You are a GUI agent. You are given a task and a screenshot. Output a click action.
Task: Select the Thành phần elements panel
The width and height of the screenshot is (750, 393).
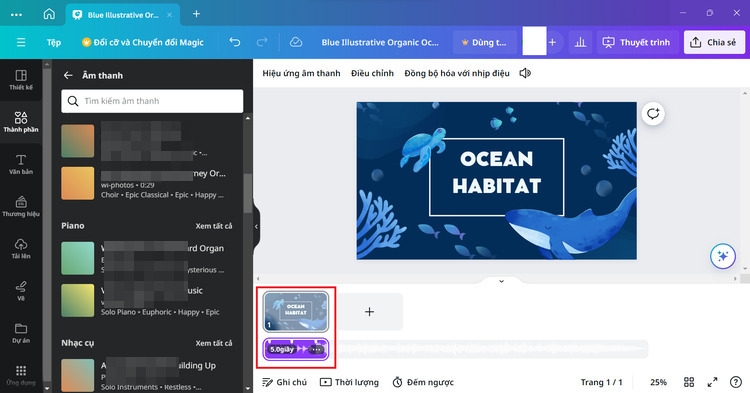click(21, 122)
